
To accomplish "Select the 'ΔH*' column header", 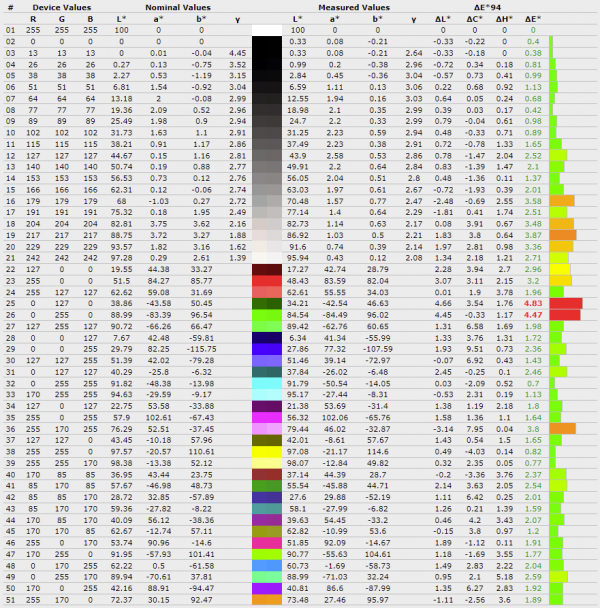I will click(504, 19).
